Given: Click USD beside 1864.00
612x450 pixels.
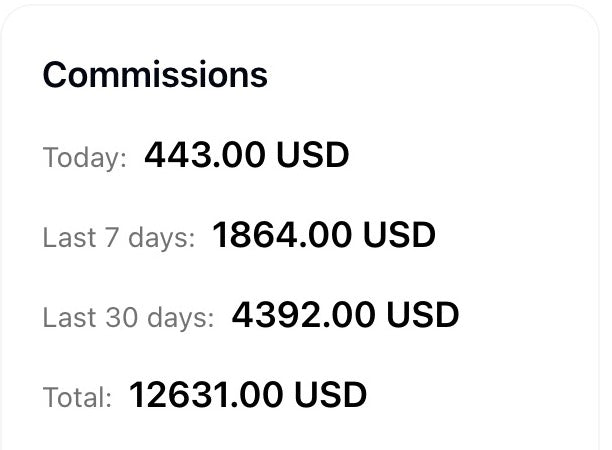Looking at the screenshot, I should pyautogui.click(x=399, y=236).
